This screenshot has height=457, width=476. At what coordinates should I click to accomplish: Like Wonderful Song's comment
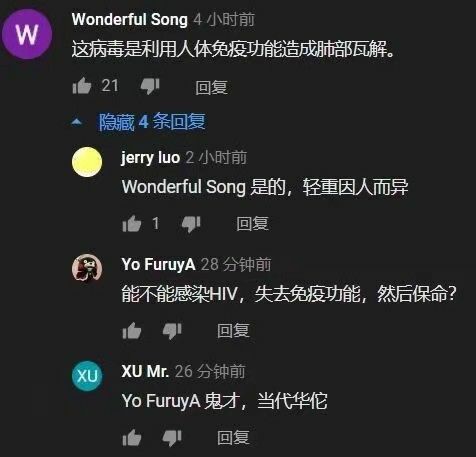[x=82, y=86]
